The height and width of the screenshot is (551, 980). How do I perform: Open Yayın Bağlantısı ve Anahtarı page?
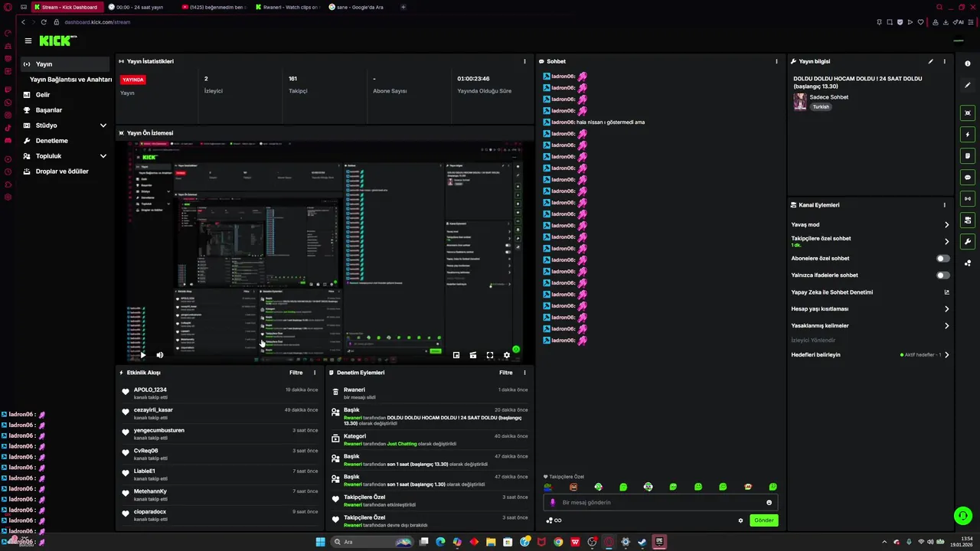(x=70, y=80)
